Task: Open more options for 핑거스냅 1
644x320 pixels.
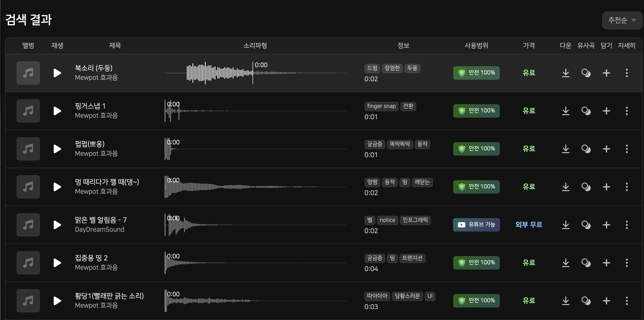Action: tap(626, 111)
